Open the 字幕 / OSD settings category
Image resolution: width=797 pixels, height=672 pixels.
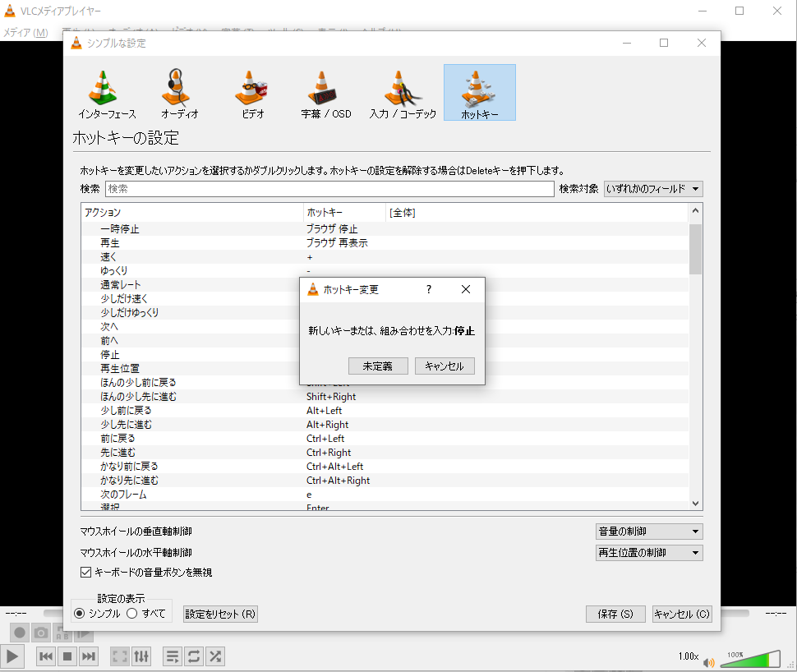point(326,93)
